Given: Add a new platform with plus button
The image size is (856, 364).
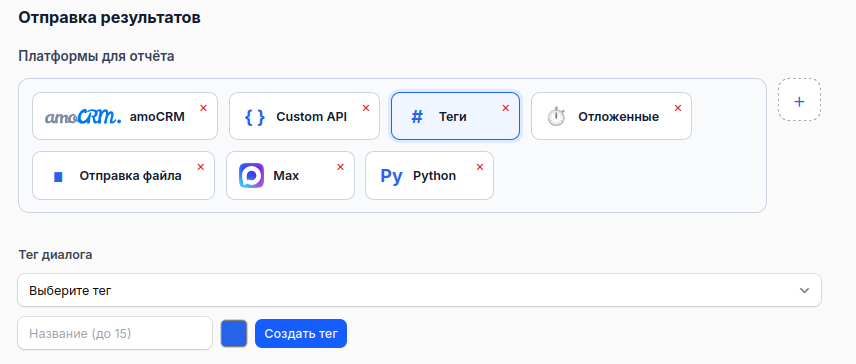Looking at the screenshot, I should click(x=799, y=101).
